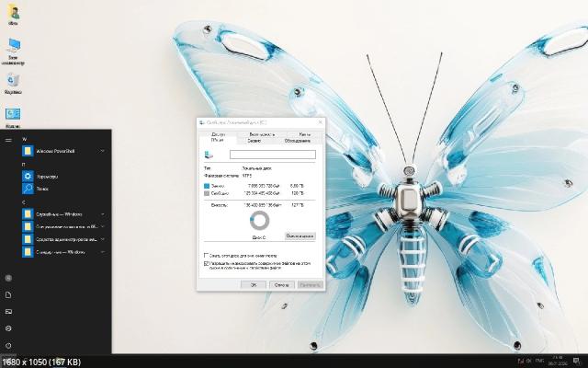Open Pictures icon in Start menu sidebar
Screen dimensions: 588x368
pos(8,312)
